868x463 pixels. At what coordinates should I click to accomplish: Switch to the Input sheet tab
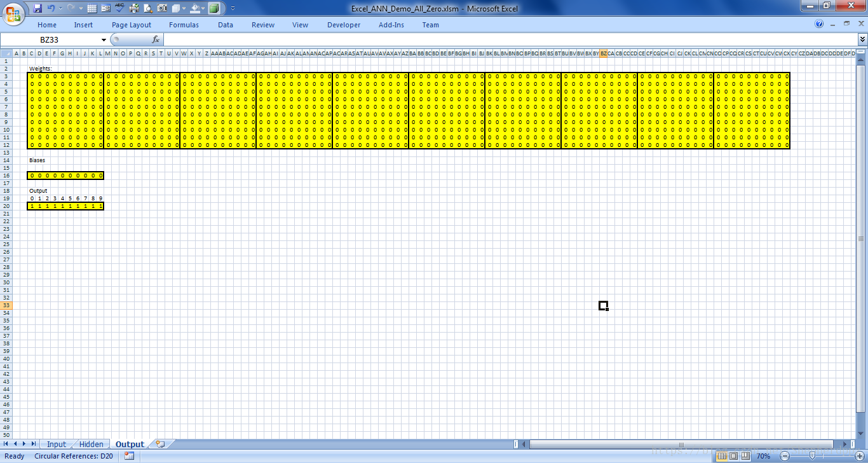pos(56,445)
